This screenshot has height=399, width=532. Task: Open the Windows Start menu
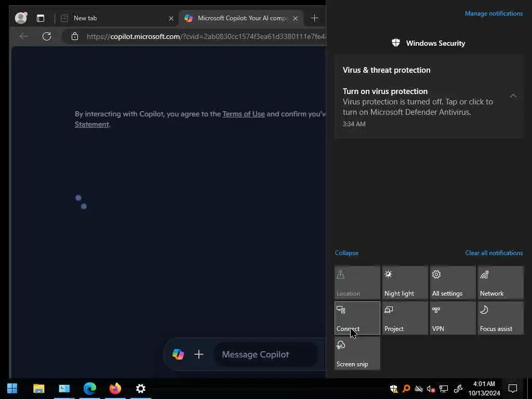pos(12,388)
